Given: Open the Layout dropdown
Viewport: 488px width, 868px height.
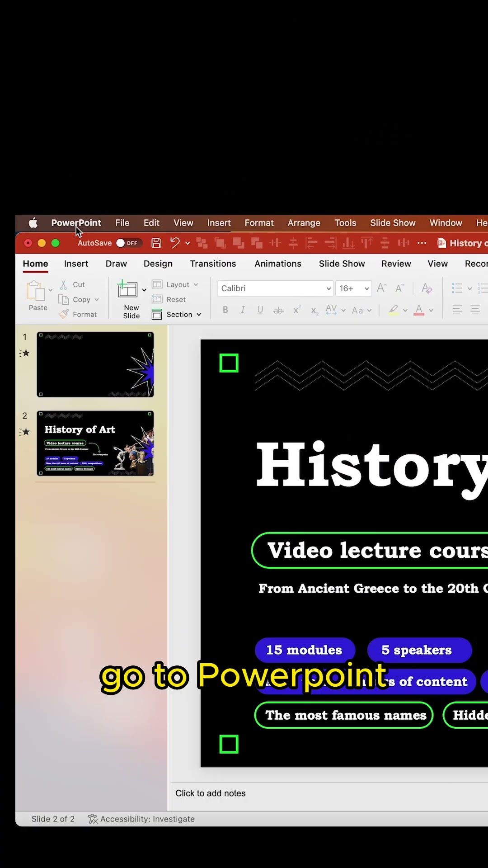Looking at the screenshot, I should point(175,284).
